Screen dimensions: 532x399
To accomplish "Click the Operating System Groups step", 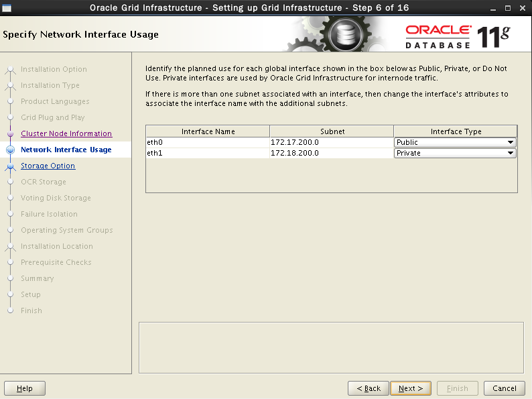I will click(66, 230).
